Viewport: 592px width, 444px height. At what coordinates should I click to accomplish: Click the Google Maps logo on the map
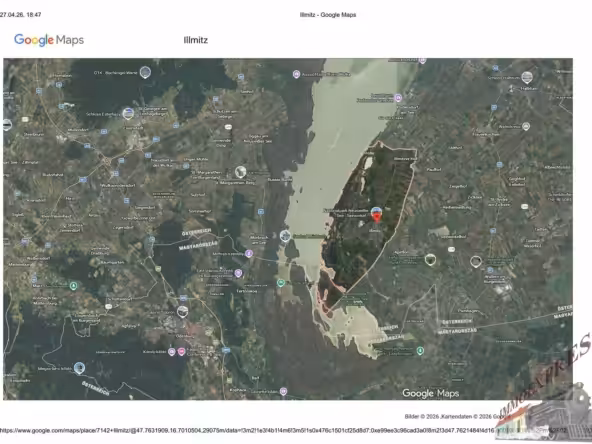(430, 393)
